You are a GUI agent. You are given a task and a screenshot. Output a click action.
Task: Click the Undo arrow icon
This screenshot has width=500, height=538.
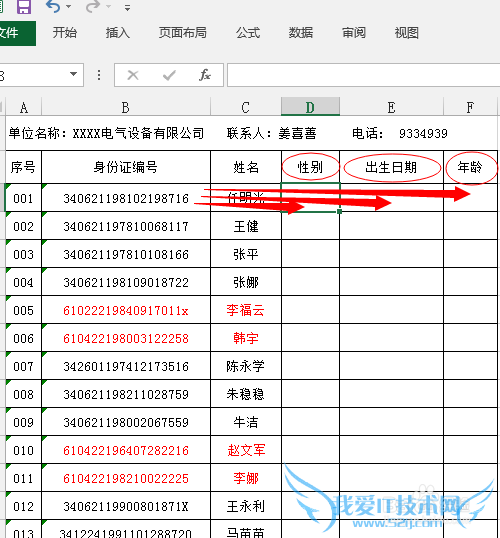coord(53,6)
